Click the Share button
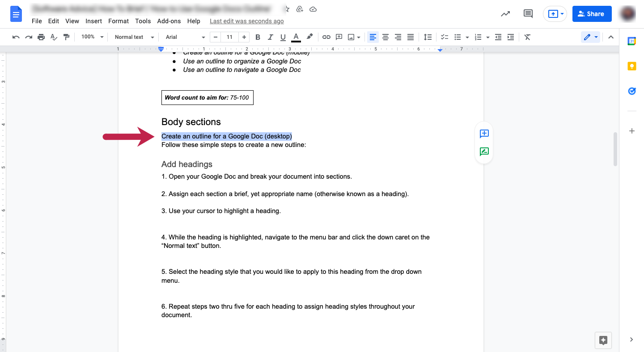Image resolution: width=644 pixels, height=352 pixels. (592, 14)
